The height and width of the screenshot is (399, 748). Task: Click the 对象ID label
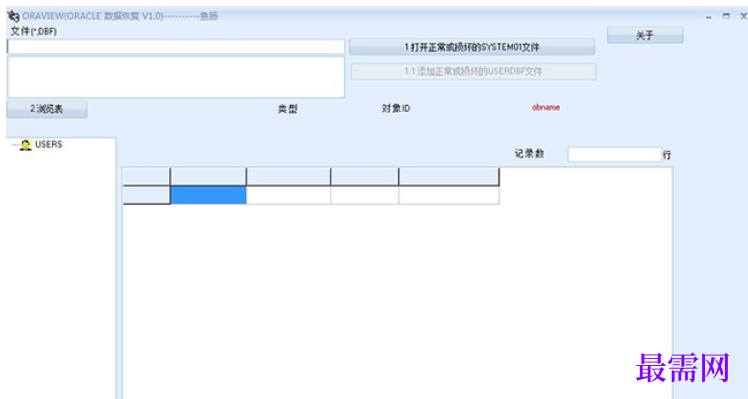pos(396,109)
